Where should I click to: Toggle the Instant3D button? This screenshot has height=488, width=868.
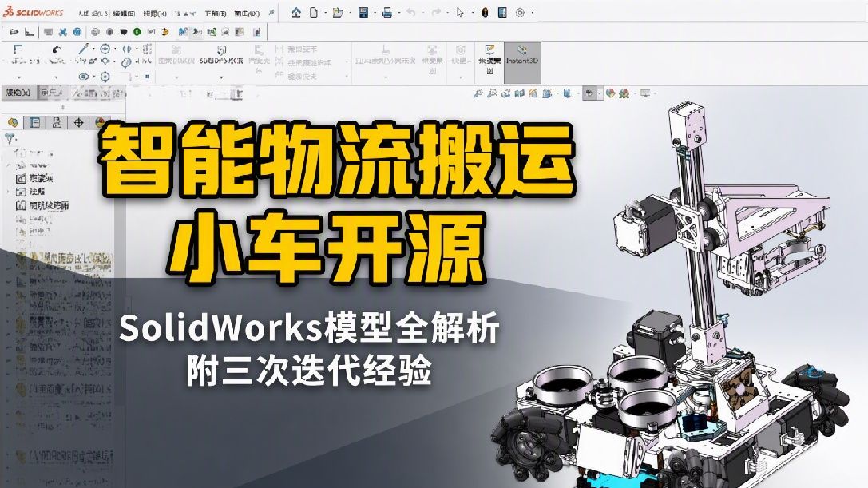pyautogui.click(x=521, y=63)
